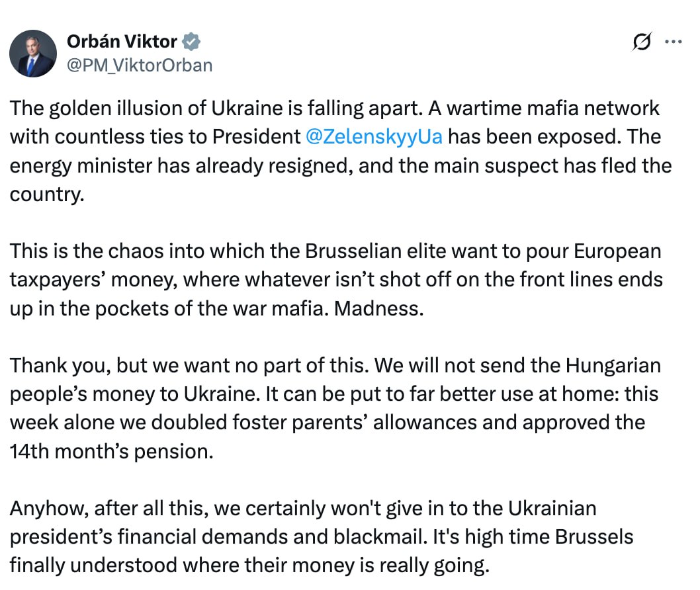Open Orbán Viktor's profile picture
Image resolution: width=700 pixels, height=590 pixels.
[x=32, y=53]
